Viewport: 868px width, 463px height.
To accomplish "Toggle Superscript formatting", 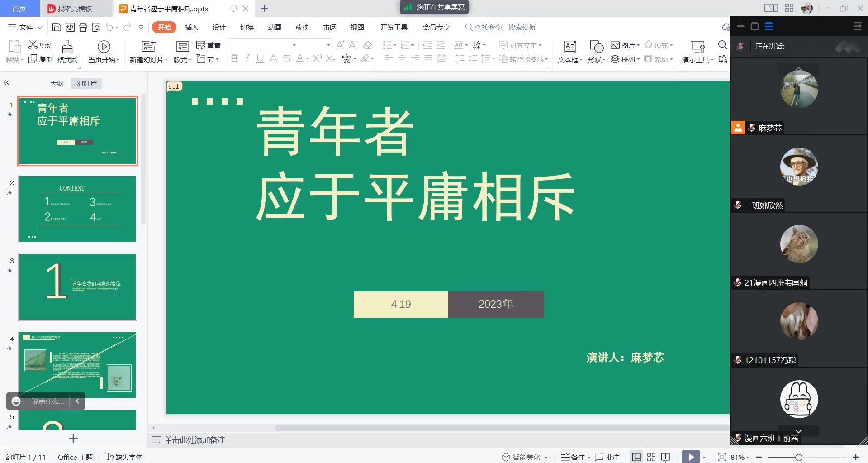I will pos(318,58).
